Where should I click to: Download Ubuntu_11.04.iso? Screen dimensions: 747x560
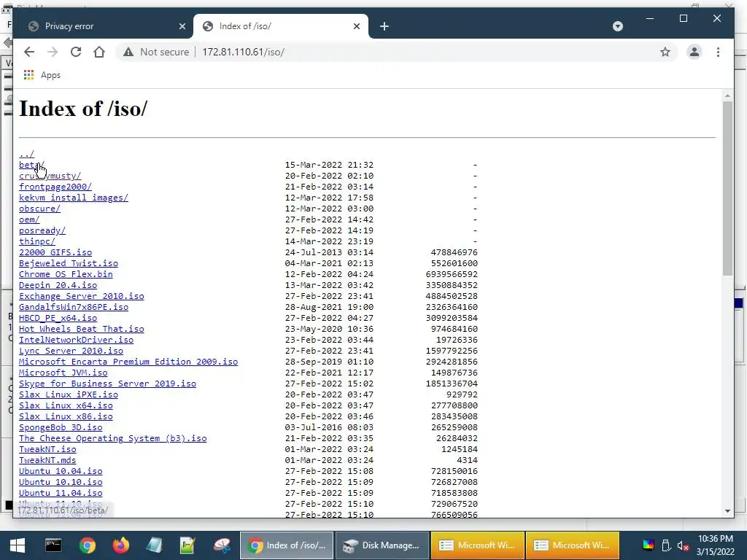pyautogui.click(x=61, y=494)
